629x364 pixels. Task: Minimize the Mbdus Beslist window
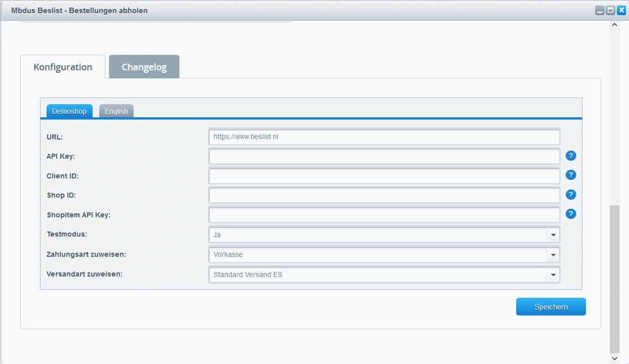[x=600, y=10]
